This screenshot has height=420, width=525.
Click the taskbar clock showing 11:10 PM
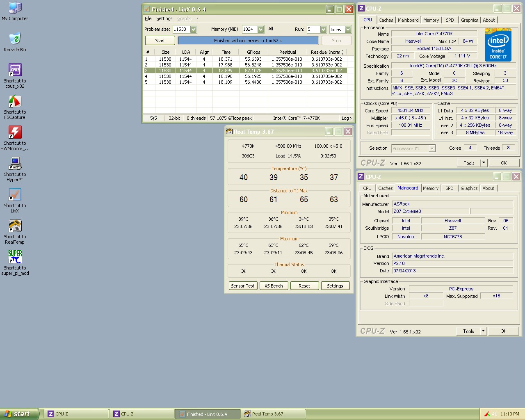click(510, 414)
